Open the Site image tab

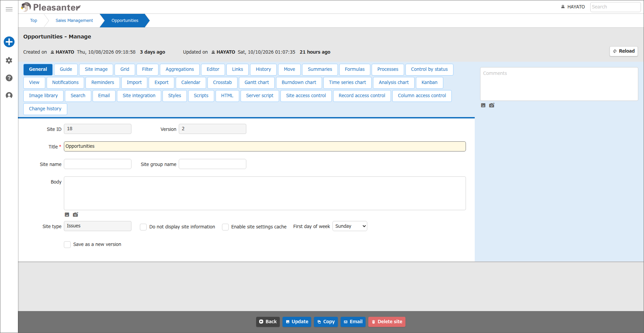[x=96, y=70]
